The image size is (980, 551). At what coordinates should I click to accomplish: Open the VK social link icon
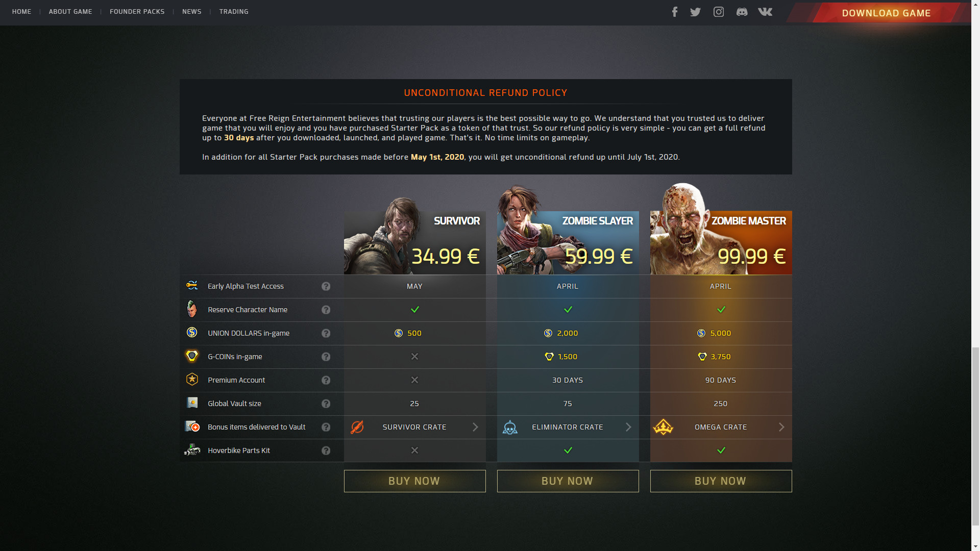click(765, 12)
